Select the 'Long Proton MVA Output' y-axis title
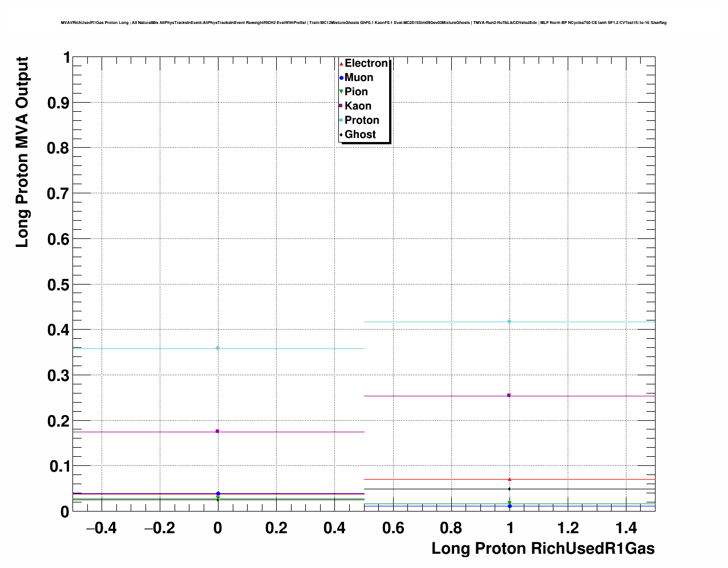This screenshot has height=568, width=728. point(22,152)
